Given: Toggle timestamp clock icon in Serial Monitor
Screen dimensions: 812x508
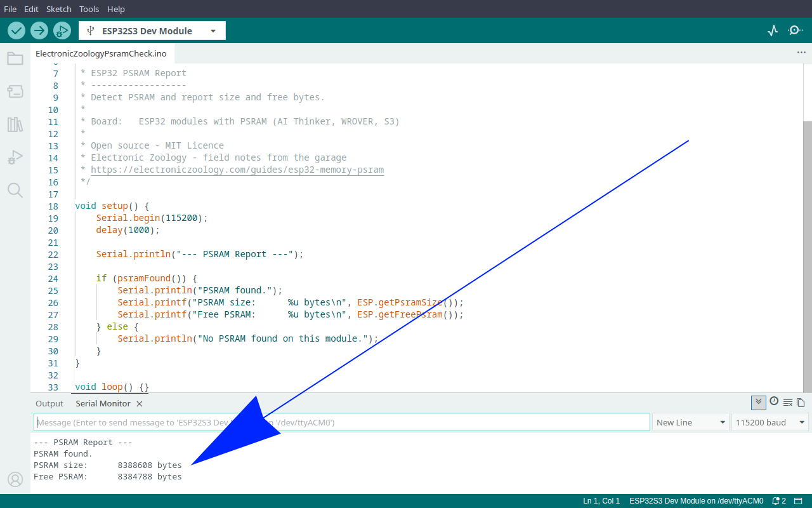Looking at the screenshot, I should pyautogui.click(x=774, y=401).
